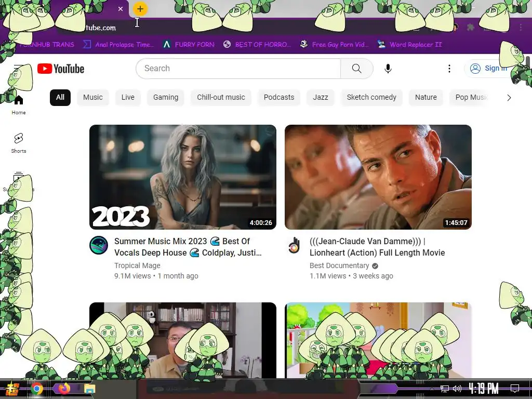
Task: Start voice search with microphone icon
Action: coord(388,69)
